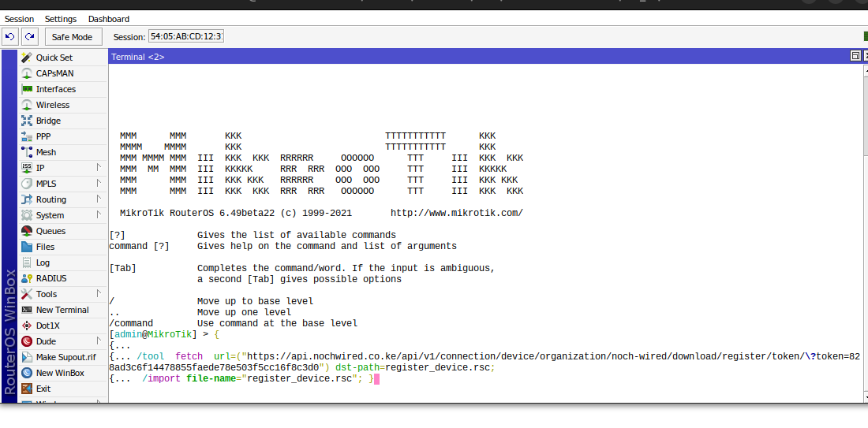Expand the System submenu arrow

(x=99, y=214)
